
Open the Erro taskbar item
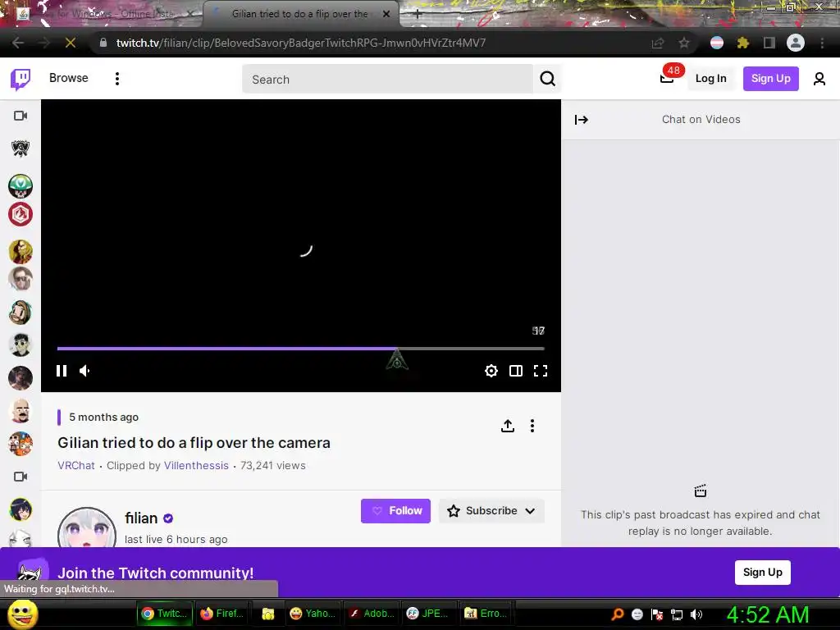click(487, 614)
